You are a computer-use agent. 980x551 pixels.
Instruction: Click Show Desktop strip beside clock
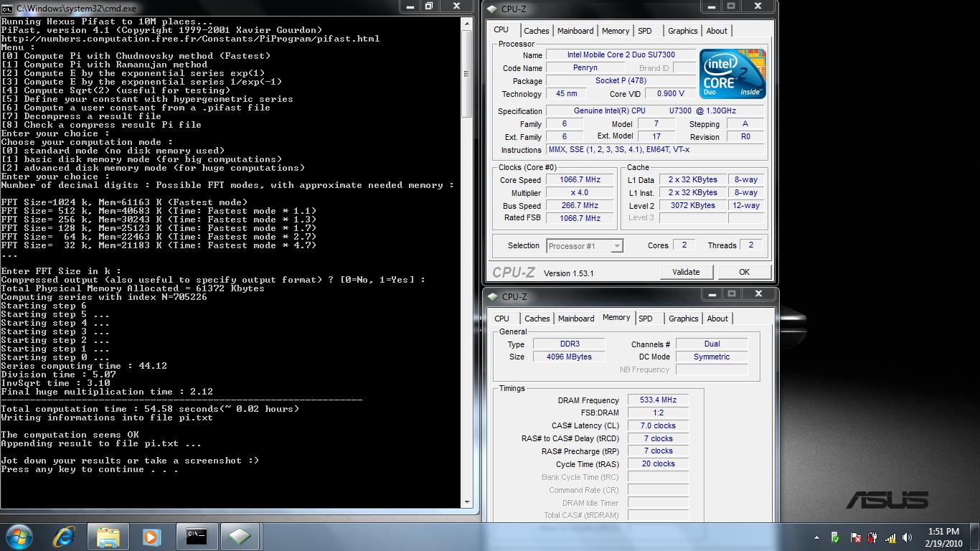click(x=976, y=537)
